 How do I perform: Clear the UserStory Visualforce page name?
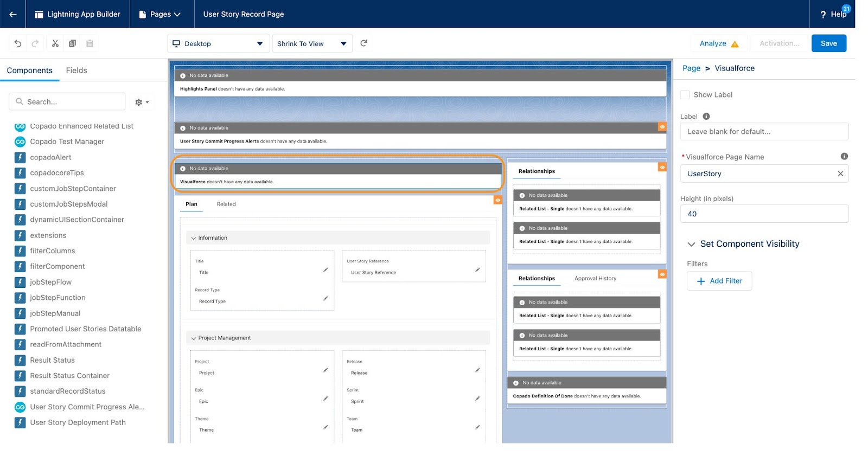tap(840, 174)
